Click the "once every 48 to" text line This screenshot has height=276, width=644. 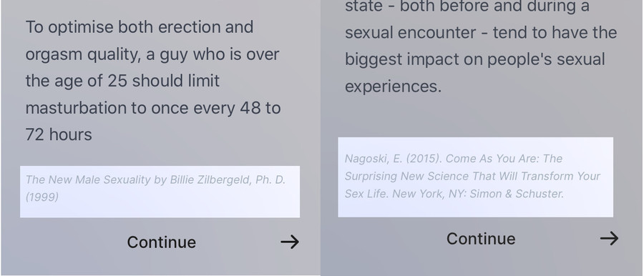(x=216, y=108)
